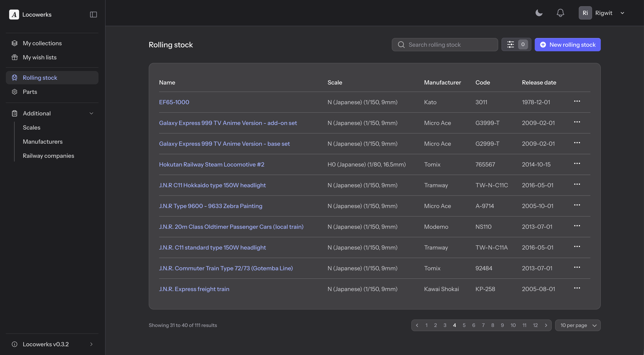Click the Ri user avatar

click(585, 13)
